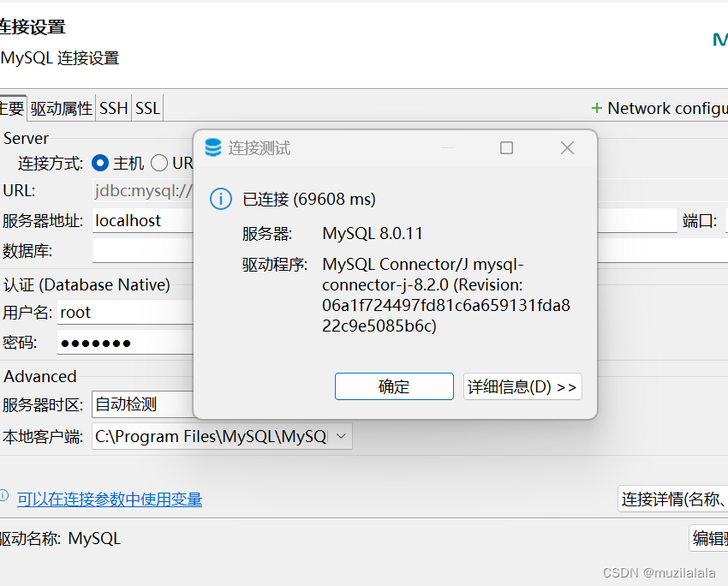Screen dimensions: 728x586
Task: Switch to the SSL tab
Action: coord(146,107)
